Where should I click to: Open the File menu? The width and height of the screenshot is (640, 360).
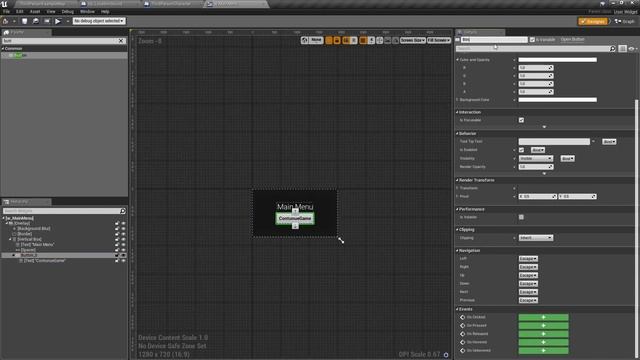coord(7,11)
